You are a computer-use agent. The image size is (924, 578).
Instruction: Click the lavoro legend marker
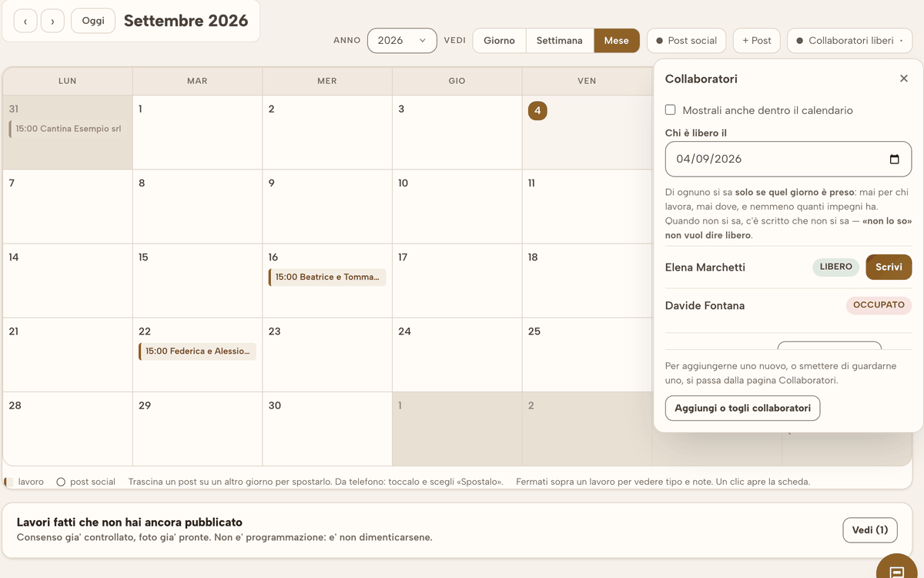(x=9, y=482)
